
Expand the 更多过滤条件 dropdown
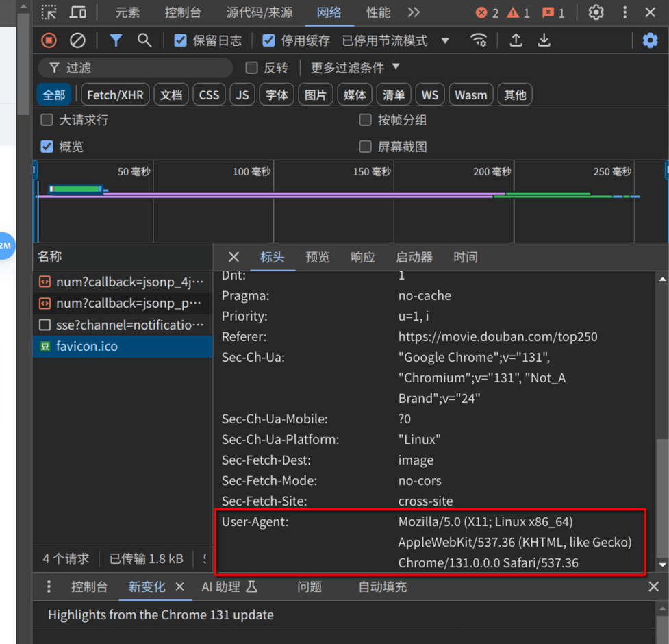(355, 68)
